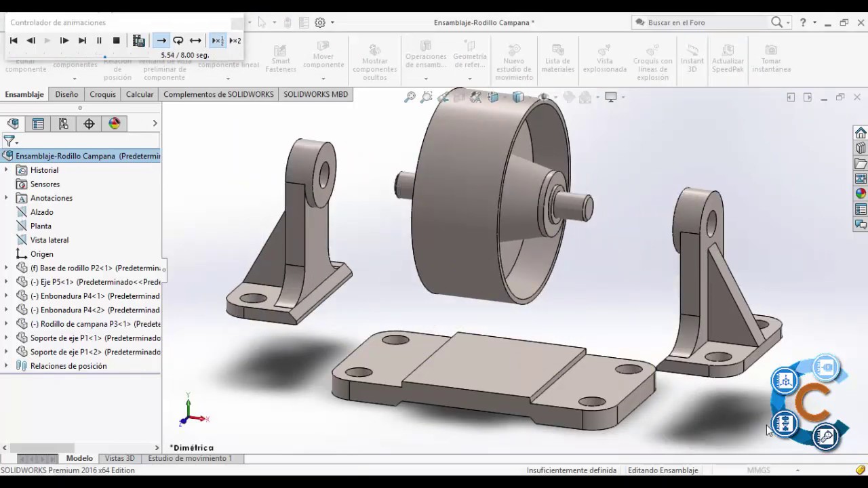
Task: Click Mostrar componentes ocultos
Action: click(x=374, y=62)
